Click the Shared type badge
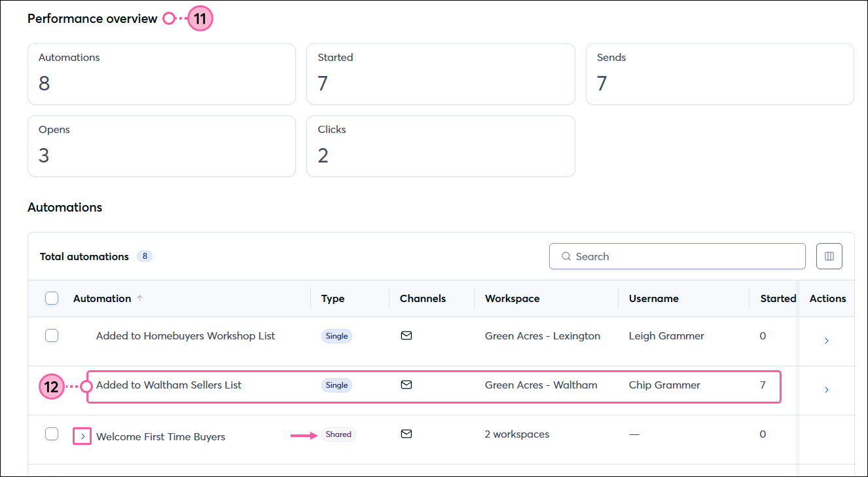This screenshot has width=868, height=477. point(338,434)
